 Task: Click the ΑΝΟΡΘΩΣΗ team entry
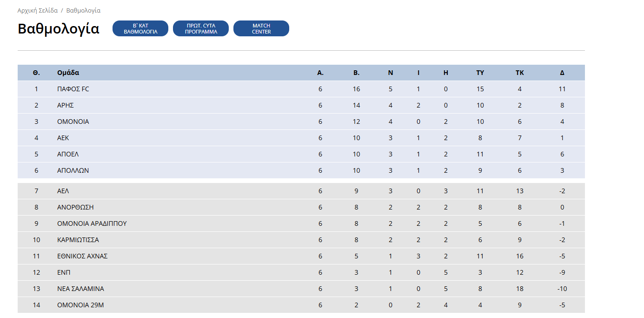(75, 207)
